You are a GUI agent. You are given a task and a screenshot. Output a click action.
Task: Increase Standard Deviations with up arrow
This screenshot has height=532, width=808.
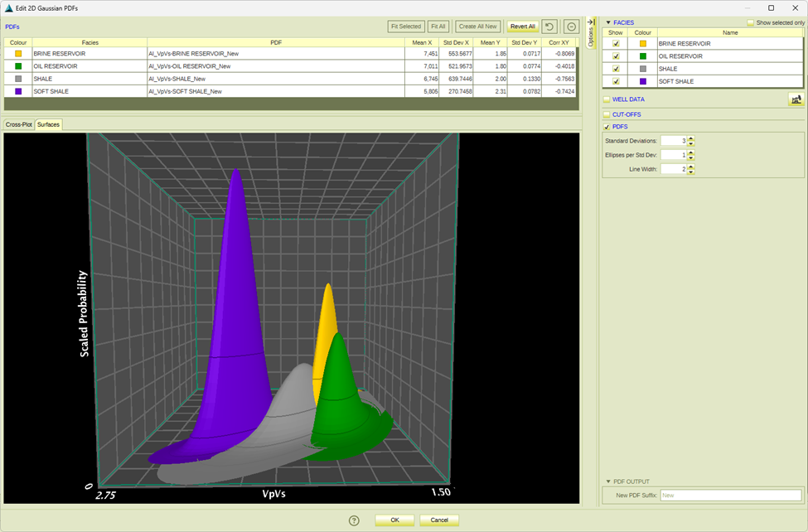(x=691, y=138)
